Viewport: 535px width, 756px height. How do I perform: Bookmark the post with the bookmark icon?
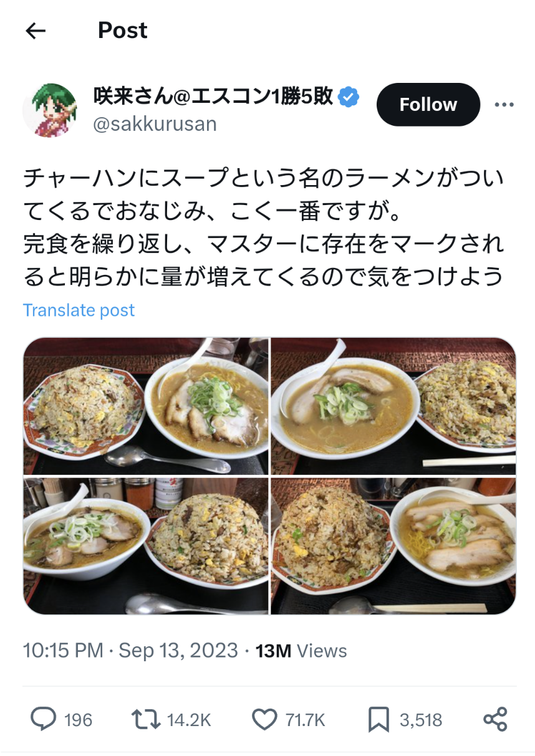[x=378, y=720]
